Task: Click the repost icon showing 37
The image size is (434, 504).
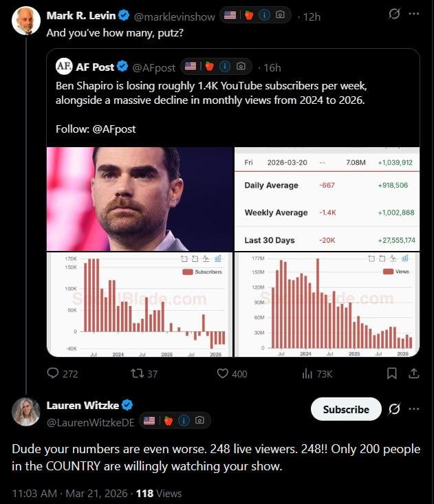Action: click(x=136, y=373)
